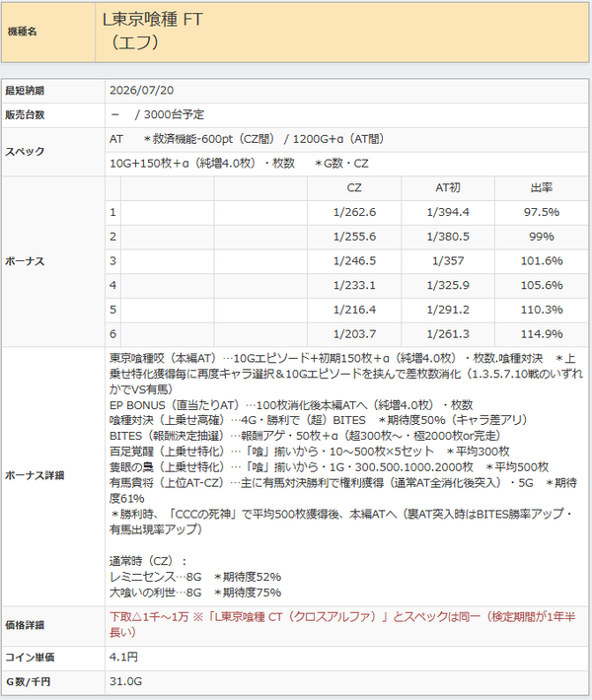Click the CZ column header
This screenshot has width=592, height=700.
point(354,188)
